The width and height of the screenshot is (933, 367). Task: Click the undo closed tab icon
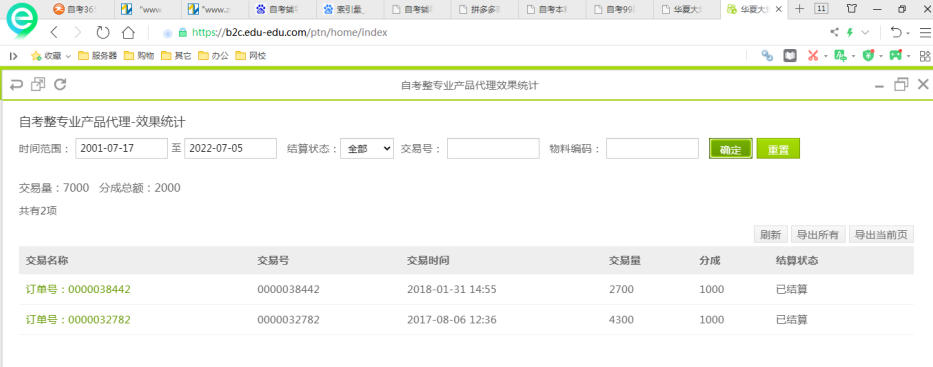896,32
